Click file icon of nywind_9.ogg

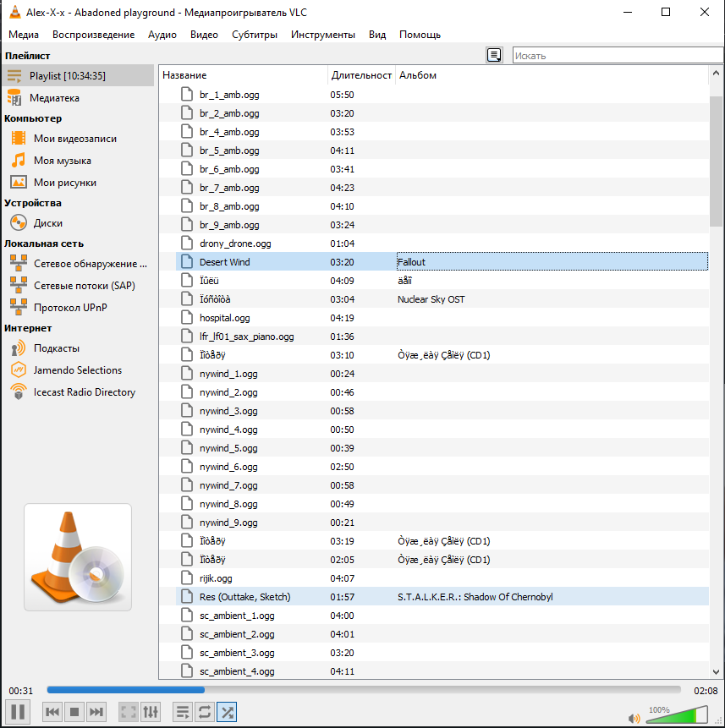tap(187, 523)
